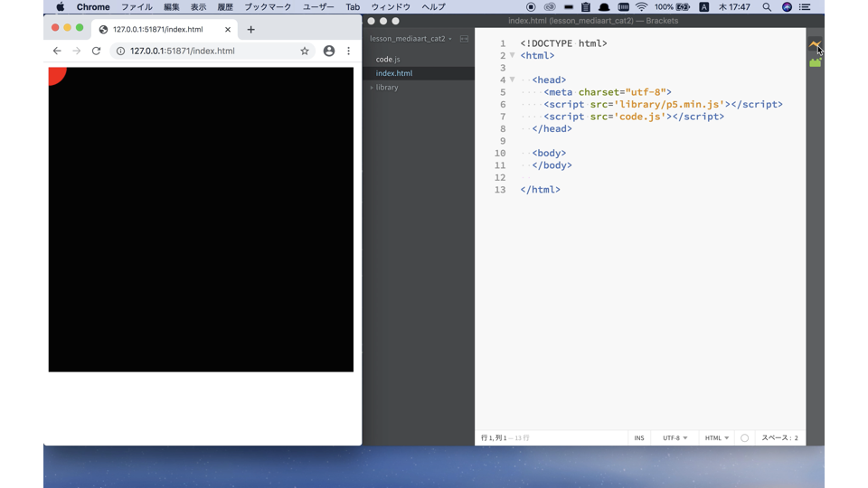
Task: Open Notification Center list icon
Action: click(x=805, y=7)
